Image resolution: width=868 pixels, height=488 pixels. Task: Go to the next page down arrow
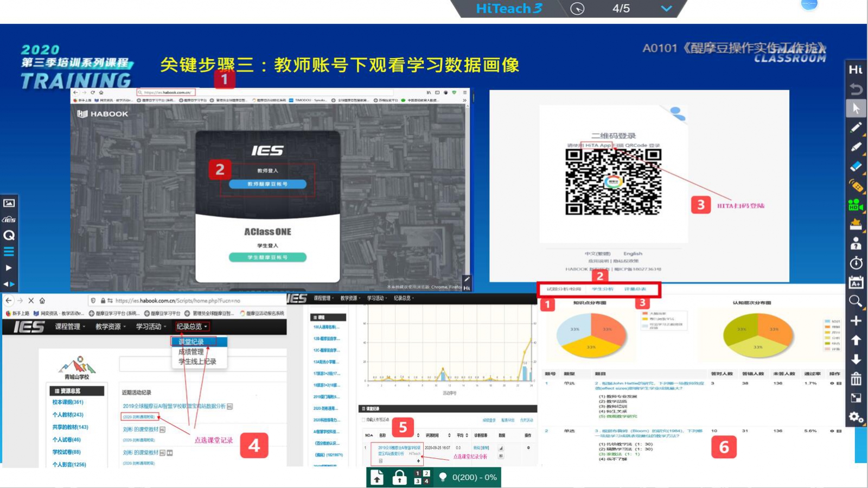click(x=856, y=359)
